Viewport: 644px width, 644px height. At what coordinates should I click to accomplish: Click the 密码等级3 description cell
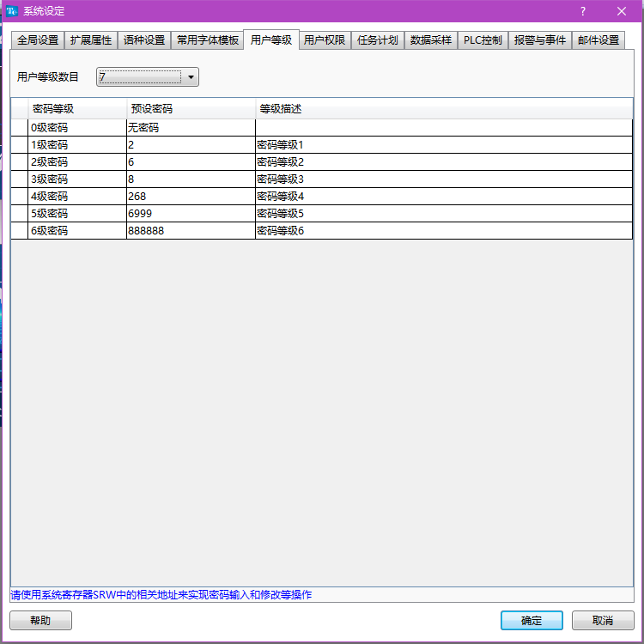[x=444, y=179]
